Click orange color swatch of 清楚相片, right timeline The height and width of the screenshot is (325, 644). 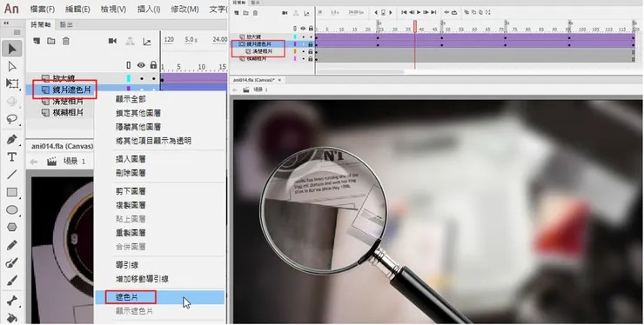tap(295, 51)
